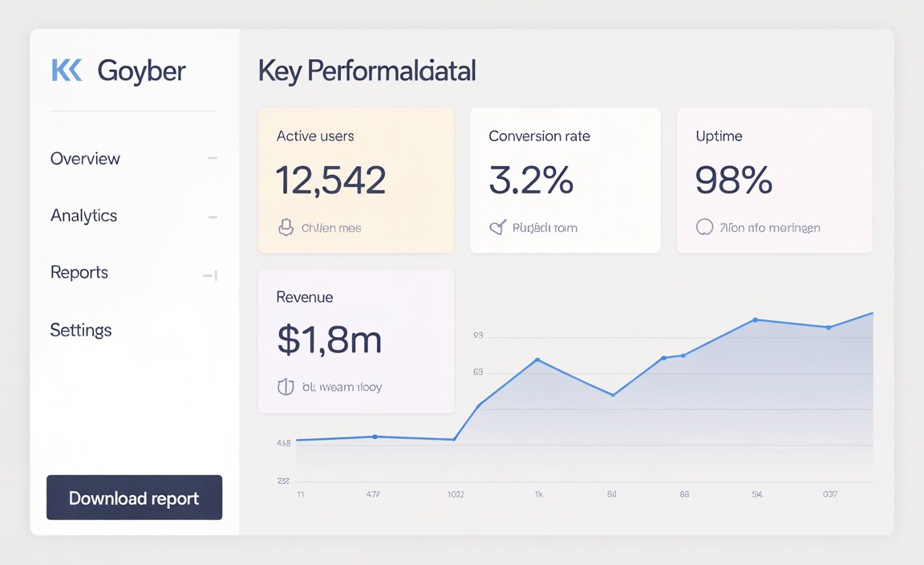Select the Uptime 98% card

(x=774, y=181)
